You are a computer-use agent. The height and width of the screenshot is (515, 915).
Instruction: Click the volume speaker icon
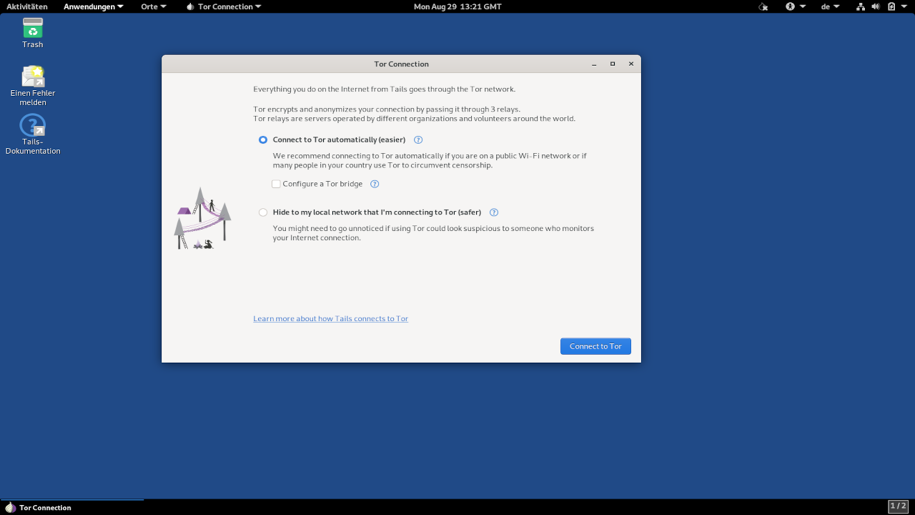875,6
